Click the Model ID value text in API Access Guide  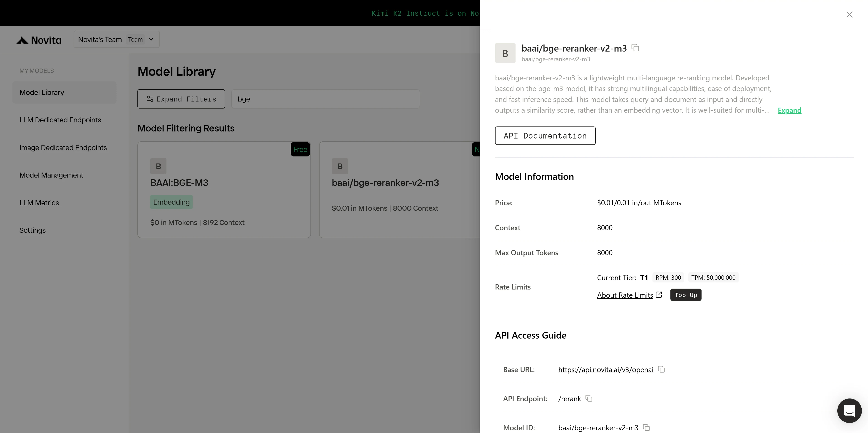(x=598, y=428)
